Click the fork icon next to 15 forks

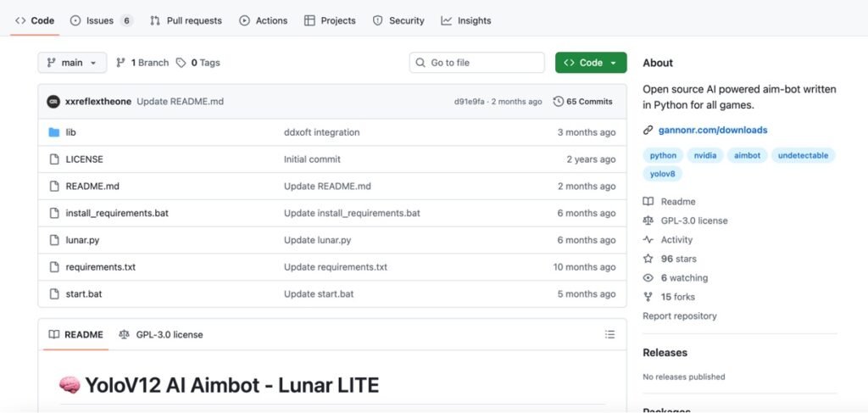(648, 297)
